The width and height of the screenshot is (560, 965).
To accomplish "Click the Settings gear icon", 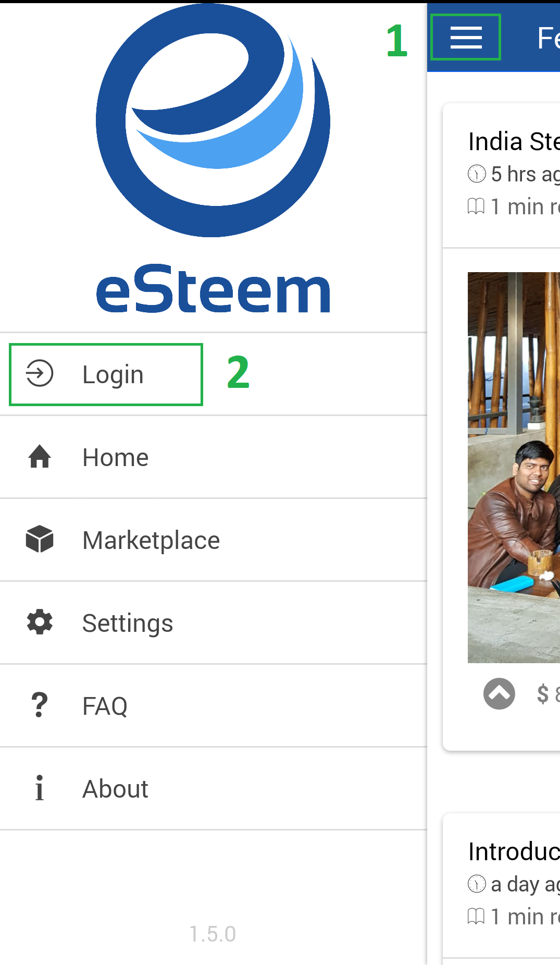I will (40, 622).
